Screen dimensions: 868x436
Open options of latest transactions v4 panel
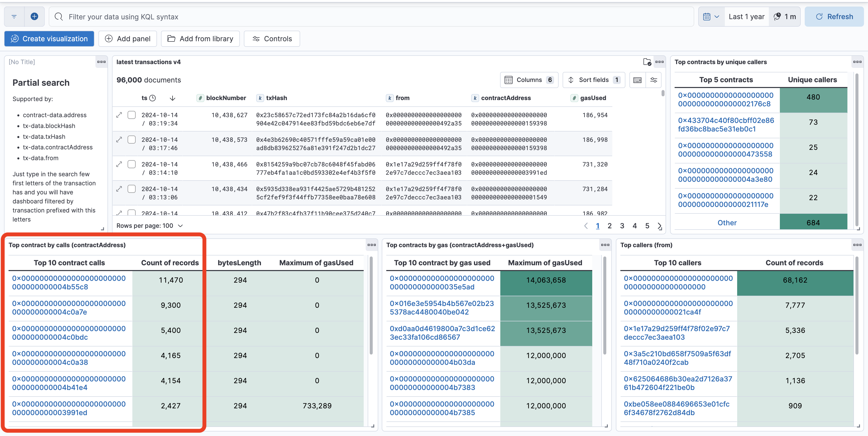click(x=660, y=62)
